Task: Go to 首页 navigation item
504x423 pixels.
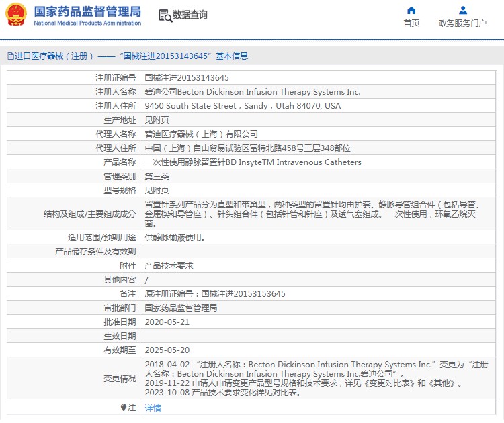Action: (x=411, y=23)
